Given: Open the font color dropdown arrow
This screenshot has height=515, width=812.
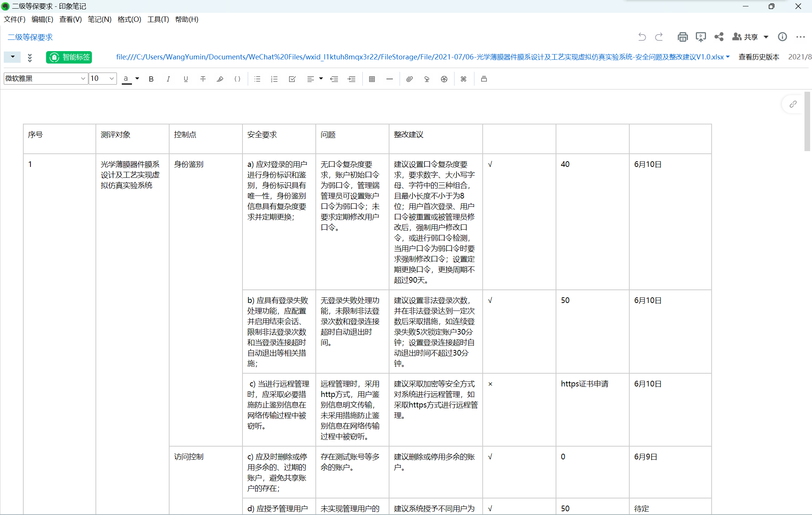Looking at the screenshot, I should (137, 79).
